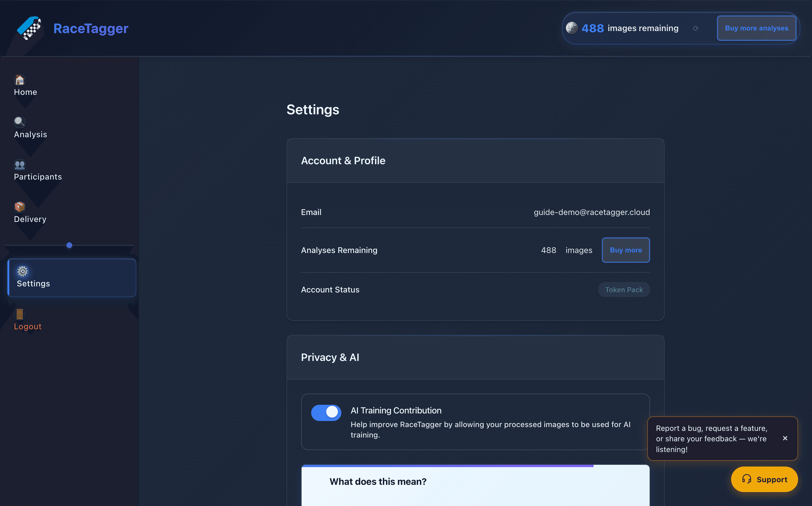Select the Settings sidebar item

72,277
